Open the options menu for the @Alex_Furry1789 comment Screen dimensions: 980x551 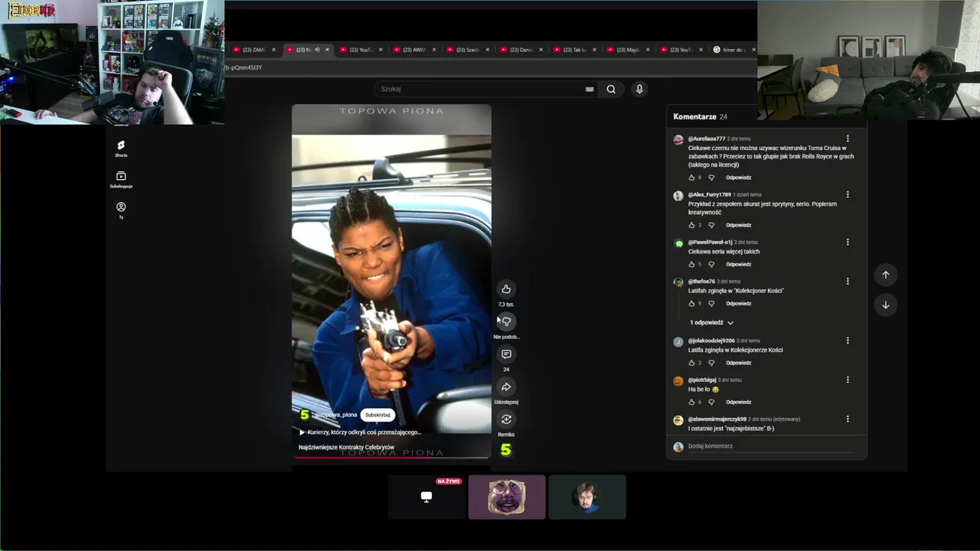tap(848, 194)
